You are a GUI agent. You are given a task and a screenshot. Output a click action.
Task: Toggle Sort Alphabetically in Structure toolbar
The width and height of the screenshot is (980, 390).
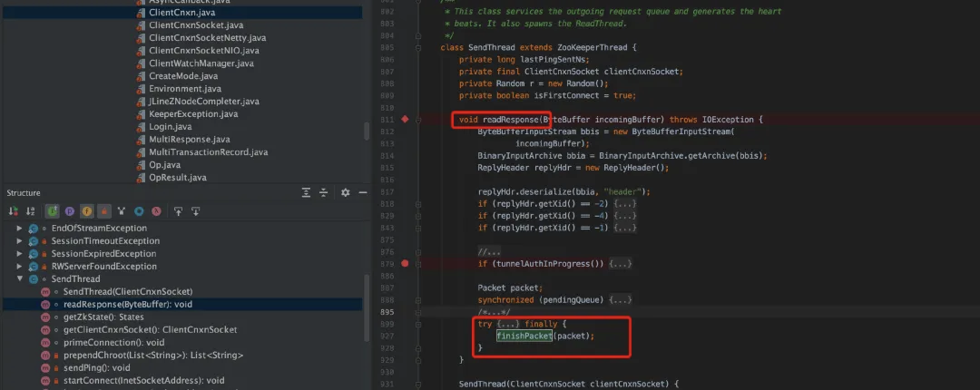[31, 211]
